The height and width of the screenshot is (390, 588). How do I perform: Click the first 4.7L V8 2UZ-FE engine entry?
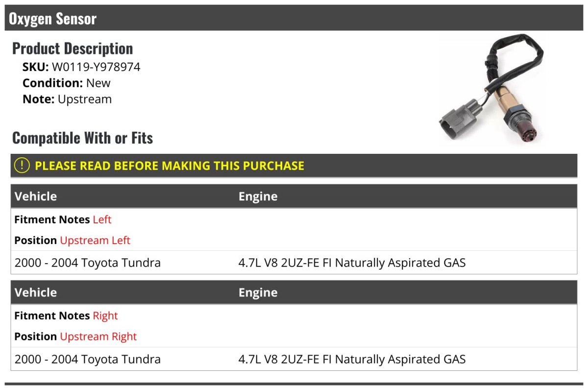point(352,263)
